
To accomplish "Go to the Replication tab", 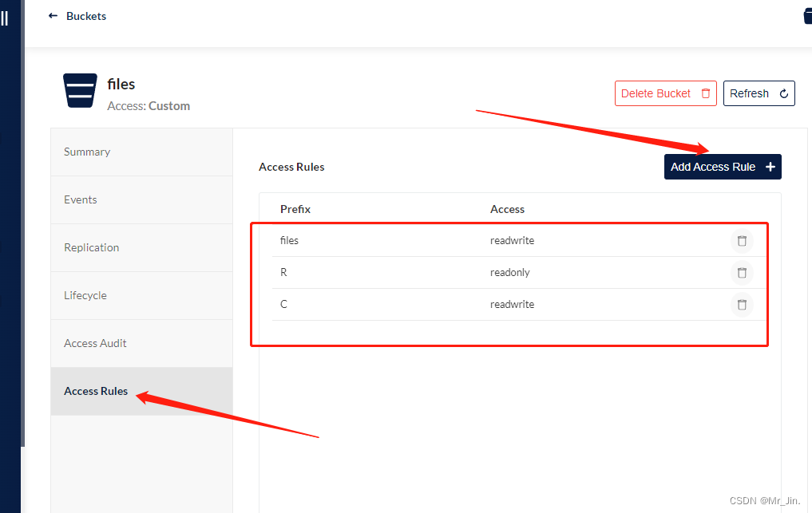I will pos(92,247).
